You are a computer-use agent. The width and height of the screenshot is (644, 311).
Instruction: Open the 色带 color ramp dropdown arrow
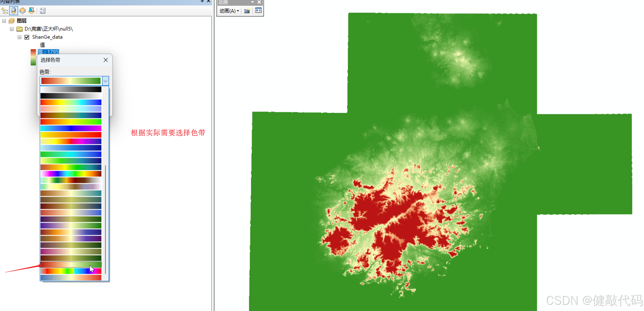pos(106,81)
